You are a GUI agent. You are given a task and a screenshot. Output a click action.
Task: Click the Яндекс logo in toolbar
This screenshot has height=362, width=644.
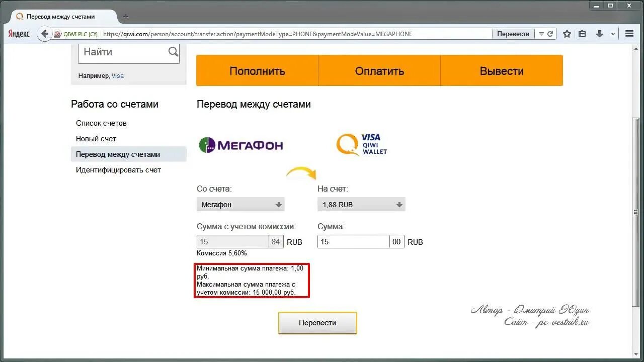coord(19,34)
